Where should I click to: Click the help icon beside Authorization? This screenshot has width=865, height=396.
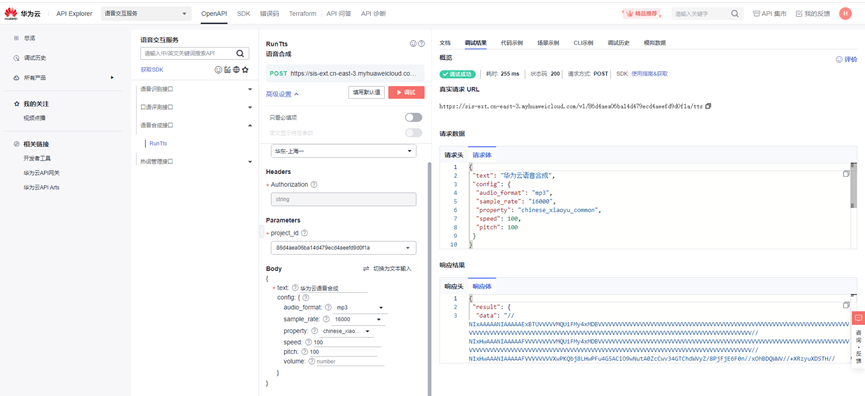[314, 185]
